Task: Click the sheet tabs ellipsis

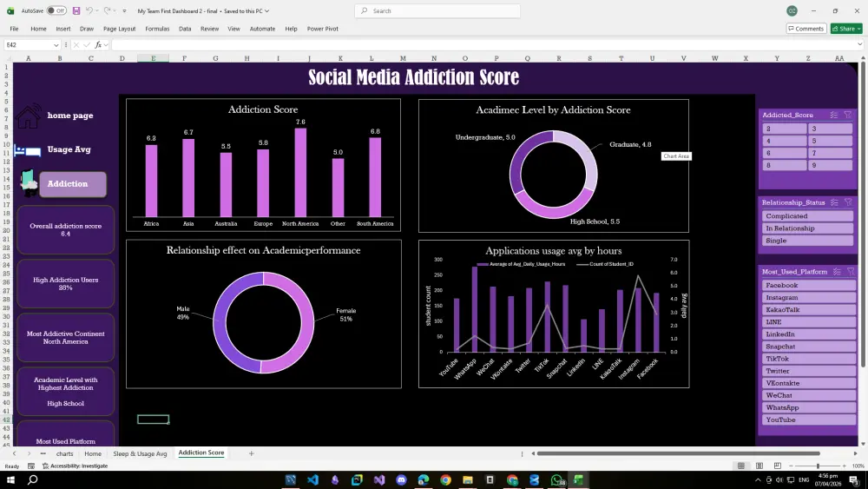Action: click(43, 453)
